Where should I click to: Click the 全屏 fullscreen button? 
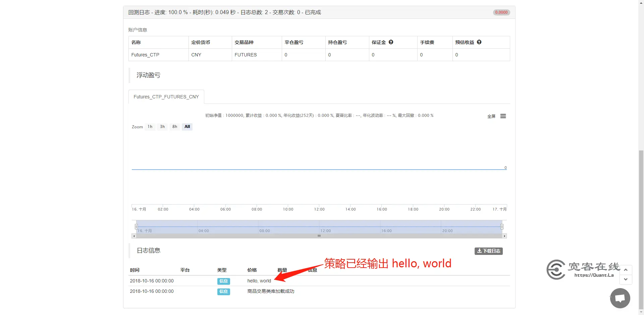[x=491, y=116]
